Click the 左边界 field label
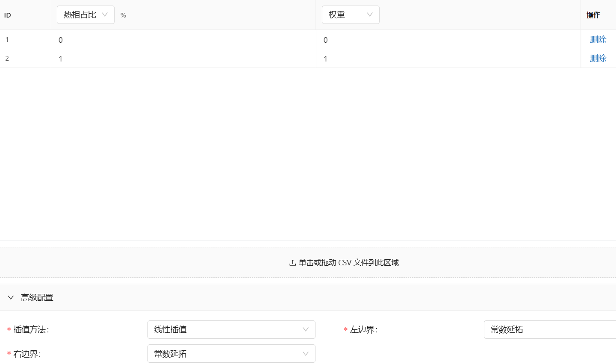616x364 pixels. click(363, 329)
